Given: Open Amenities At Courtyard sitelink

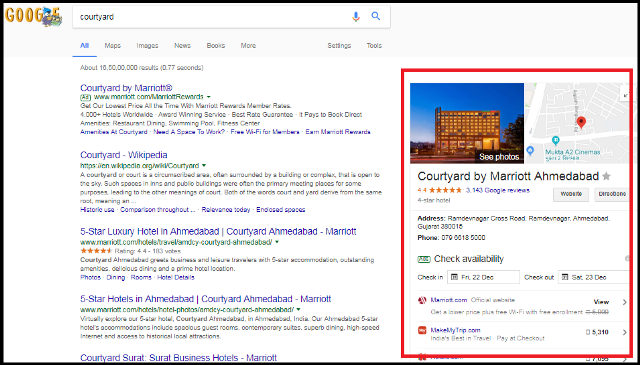Looking at the screenshot, I should [x=114, y=132].
